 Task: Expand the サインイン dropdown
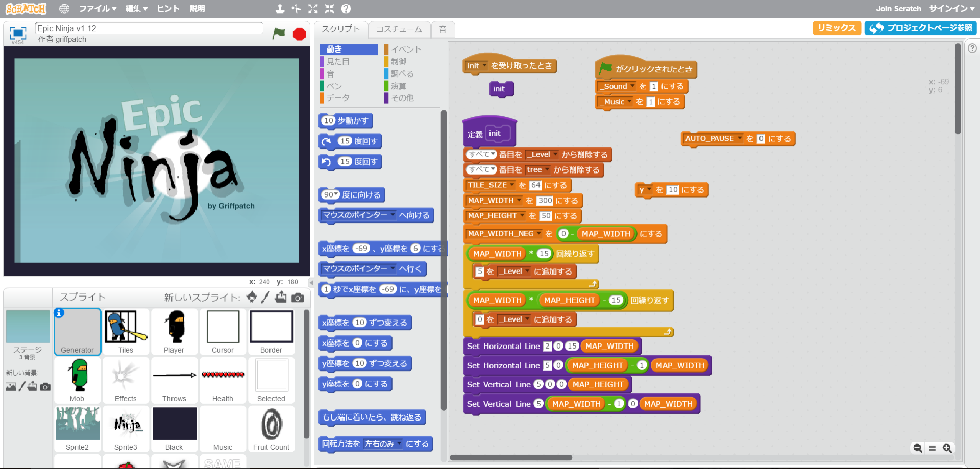pyautogui.click(x=951, y=9)
